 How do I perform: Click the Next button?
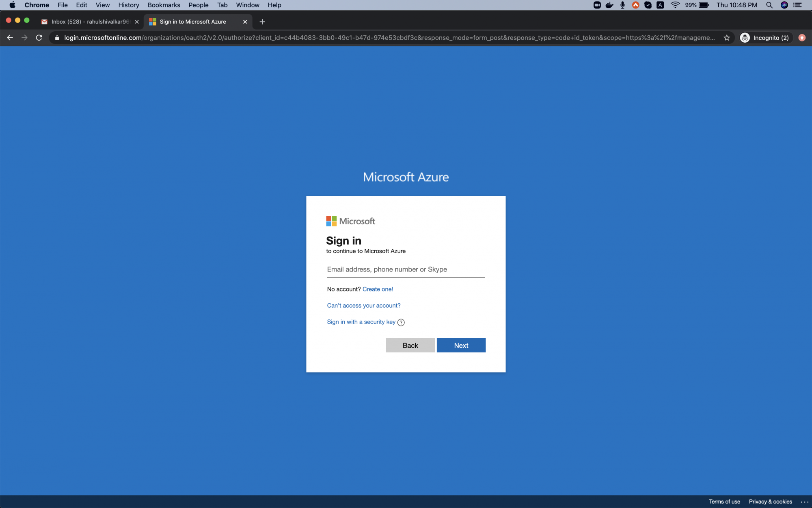coord(461,345)
